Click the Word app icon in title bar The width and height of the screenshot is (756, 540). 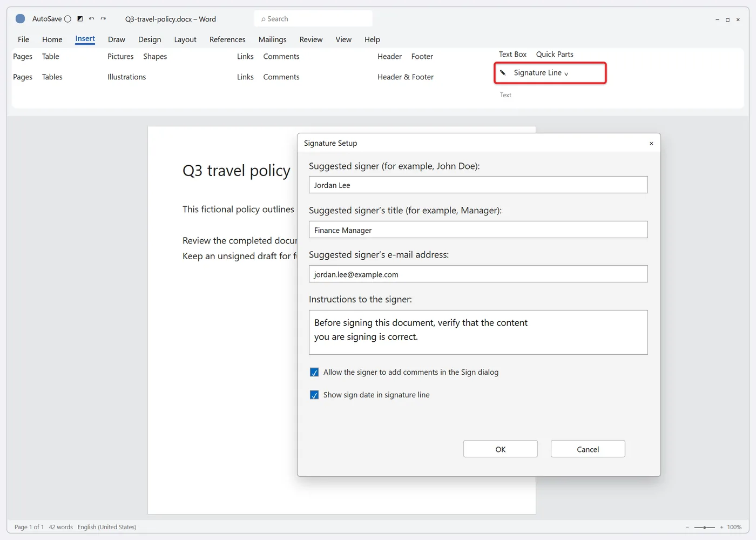point(21,19)
